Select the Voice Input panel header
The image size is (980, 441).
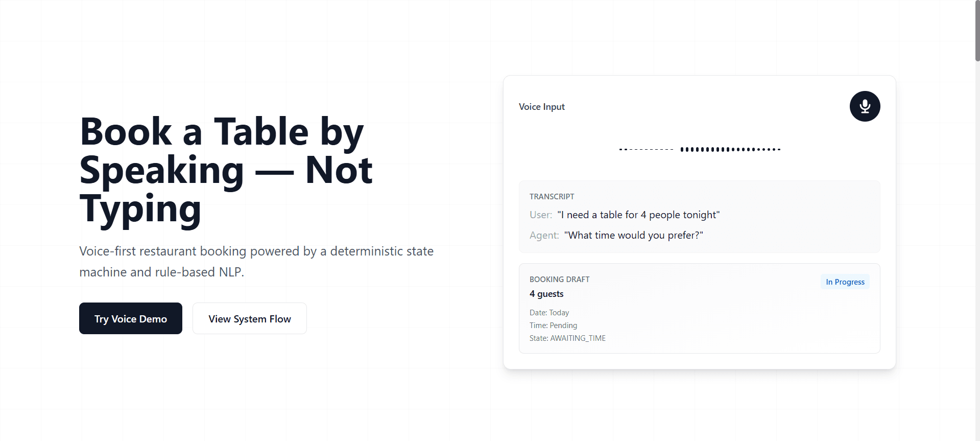541,106
